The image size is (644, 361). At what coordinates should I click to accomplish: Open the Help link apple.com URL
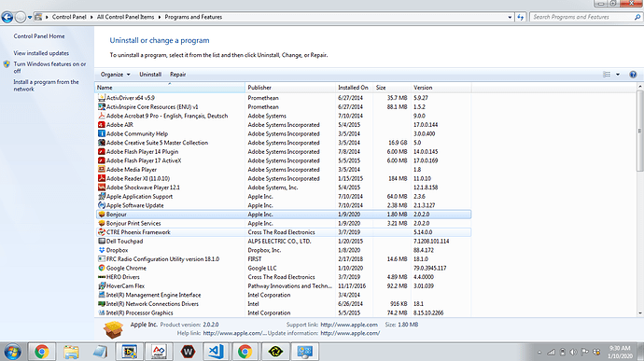click(234, 333)
